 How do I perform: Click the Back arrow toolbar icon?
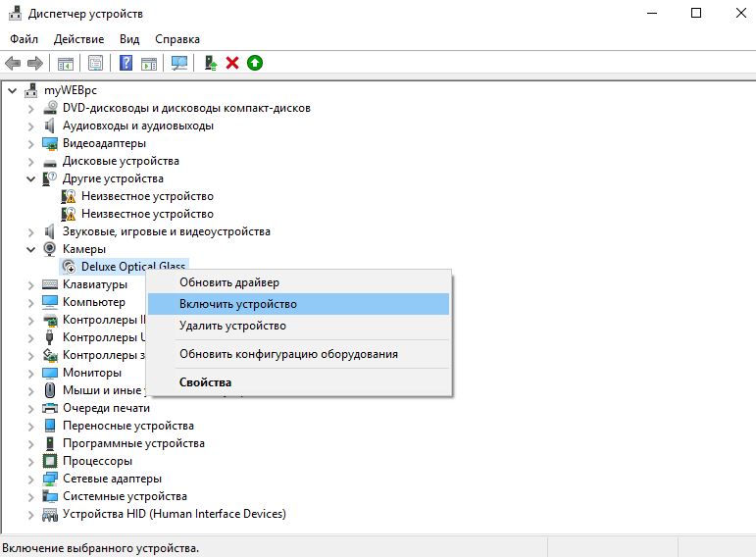[x=13, y=63]
